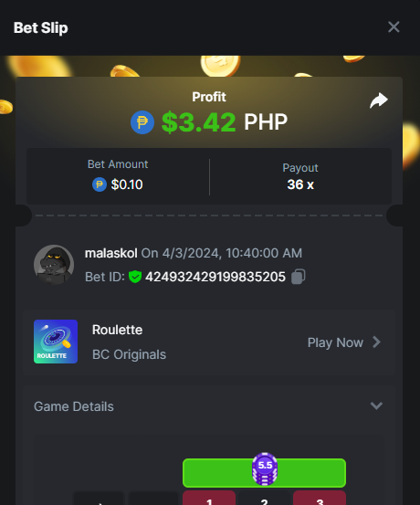The image size is (420, 505).
Task: Click the Play Now link
Action: pyautogui.click(x=335, y=342)
